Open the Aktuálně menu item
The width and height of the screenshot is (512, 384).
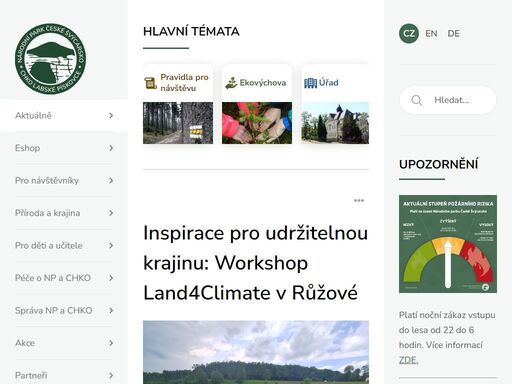(x=64, y=116)
